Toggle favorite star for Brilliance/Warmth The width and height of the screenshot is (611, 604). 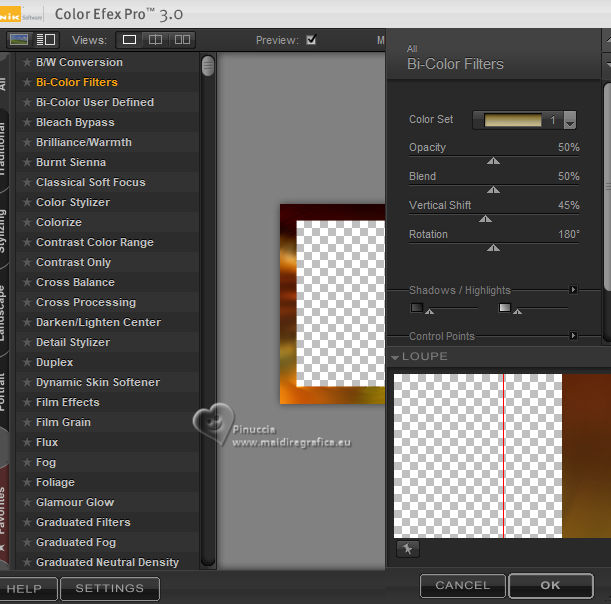point(26,142)
